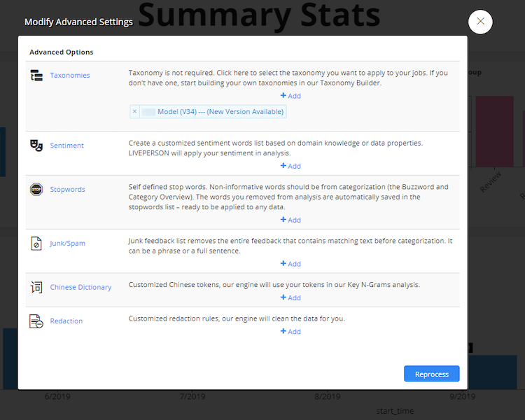The width and height of the screenshot is (525, 420).
Task: Click the Modify Advanced Settings title
Action: tap(78, 22)
